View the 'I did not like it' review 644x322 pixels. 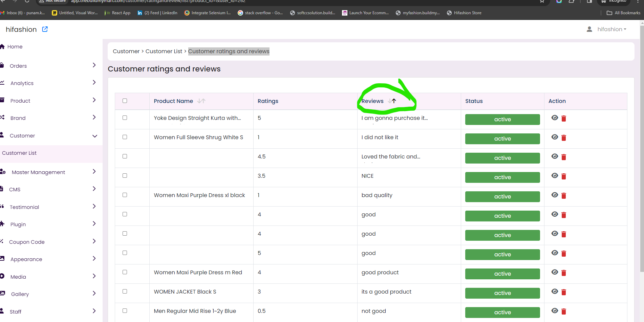coord(555,137)
